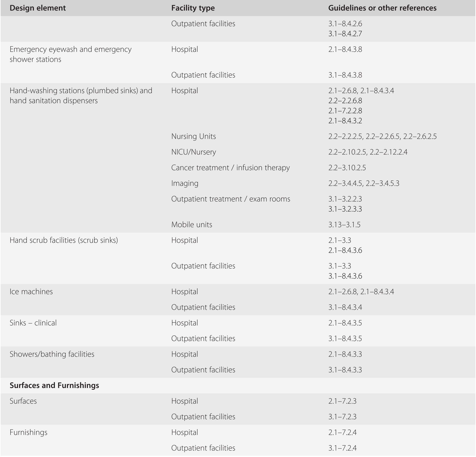Select the "Sinks – clinical" row label
Image resolution: width=476 pixels, height=457 pixels.
click(x=33, y=323)
